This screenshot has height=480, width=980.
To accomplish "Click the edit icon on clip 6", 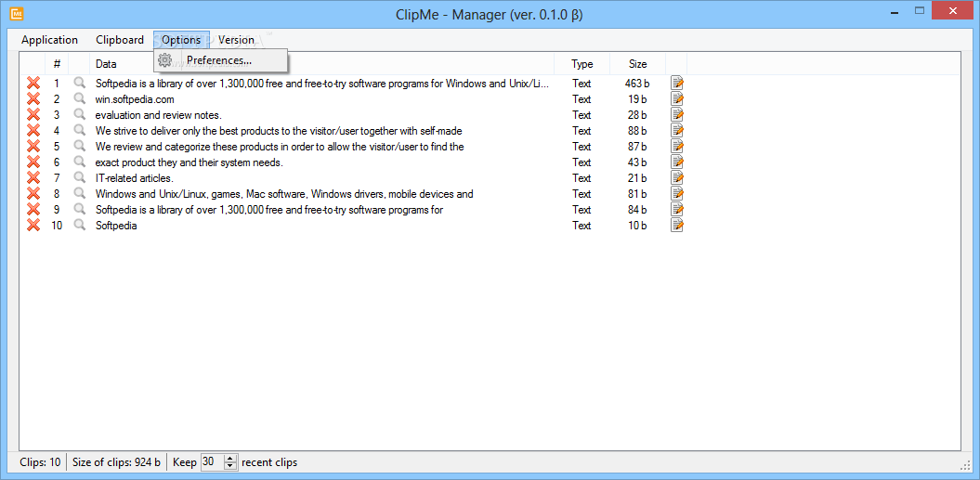I will [x=677, y=162].
